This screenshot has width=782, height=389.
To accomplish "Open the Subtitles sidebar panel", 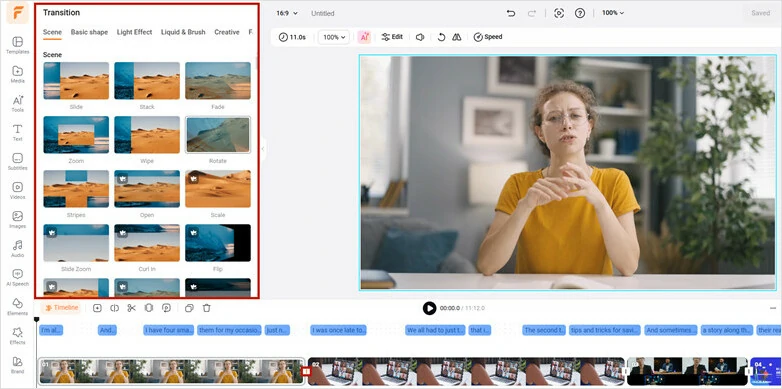I will tap(17, 161).
